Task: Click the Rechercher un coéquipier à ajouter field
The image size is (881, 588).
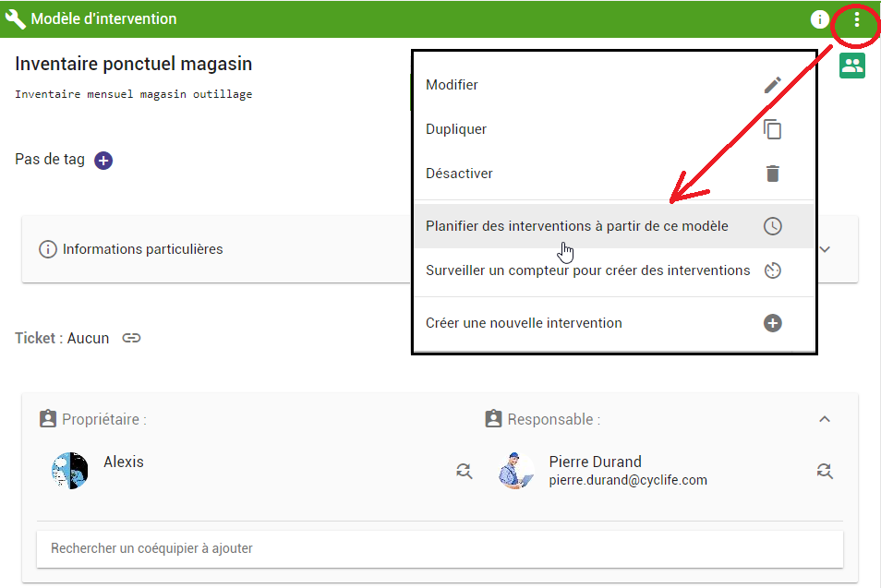Action: (440, 548)
